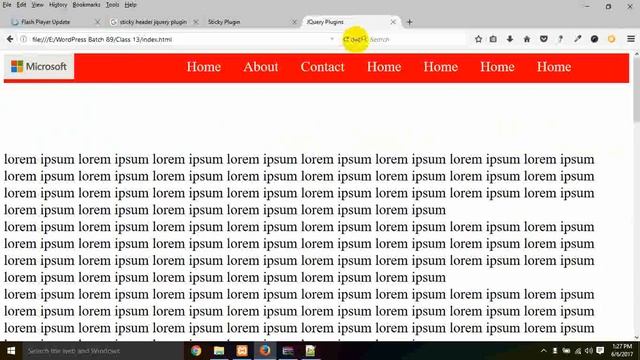This screenshot has height=360, width=640.
Task: Switch to Firefox taskbar icon
Action: (264, 351)
